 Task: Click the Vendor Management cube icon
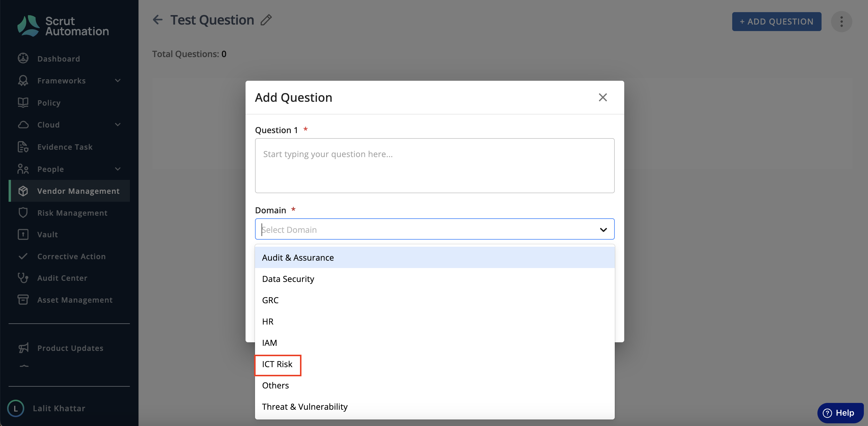(23, 191)
